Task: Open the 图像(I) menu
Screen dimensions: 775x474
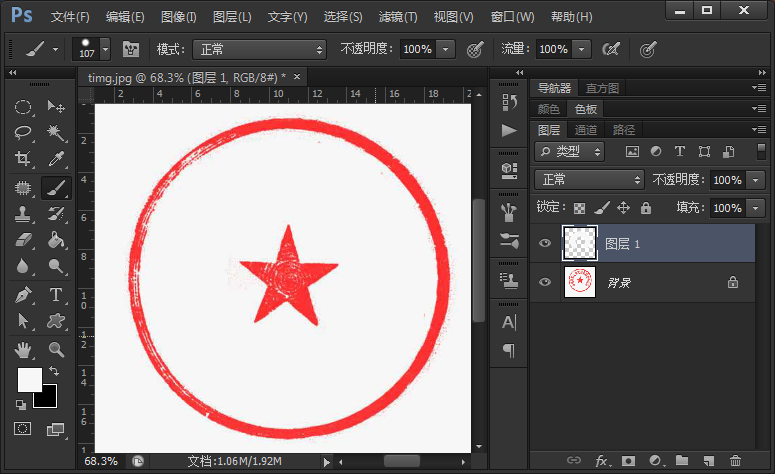Action: (178, 17)
